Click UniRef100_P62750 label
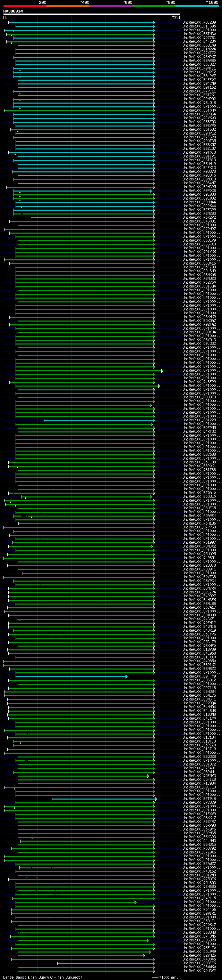The width and height of the screenshot is (222, 980). point(199,283)
